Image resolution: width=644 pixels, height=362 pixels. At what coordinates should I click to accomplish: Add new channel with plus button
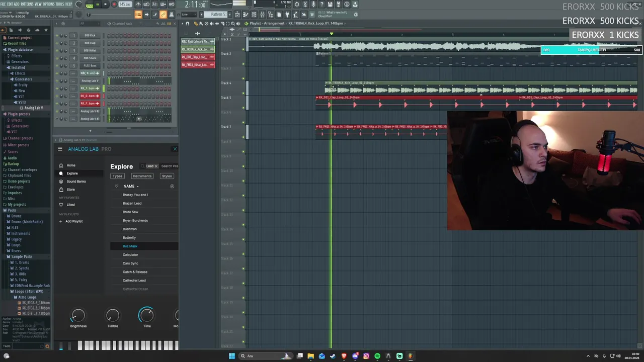pos(90,131)
